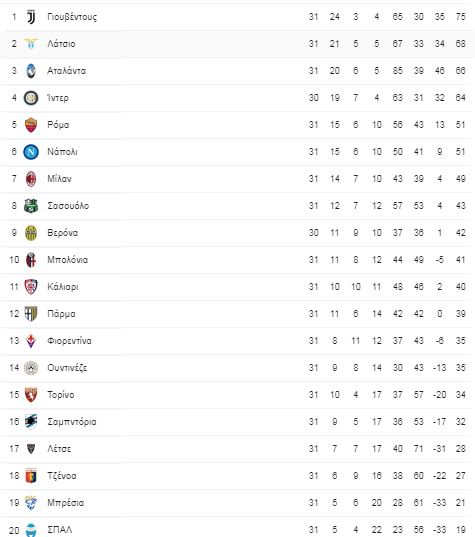This screenshot has height=537, width=475.
Task: Click the Milan red-black crest icon
Action: point(31,179)
